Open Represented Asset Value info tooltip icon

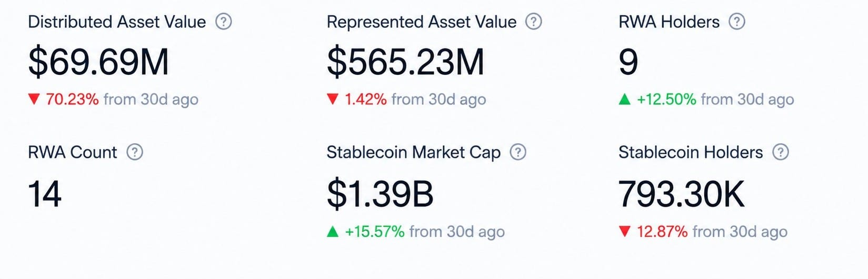pos(534,22)
